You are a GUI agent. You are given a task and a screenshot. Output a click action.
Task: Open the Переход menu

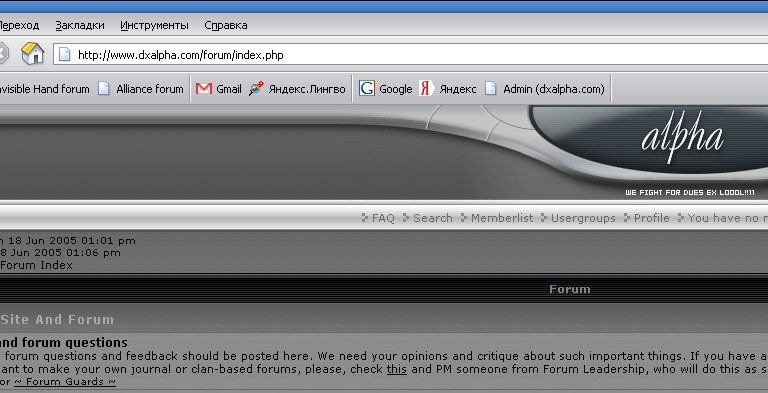coord(19,25)
